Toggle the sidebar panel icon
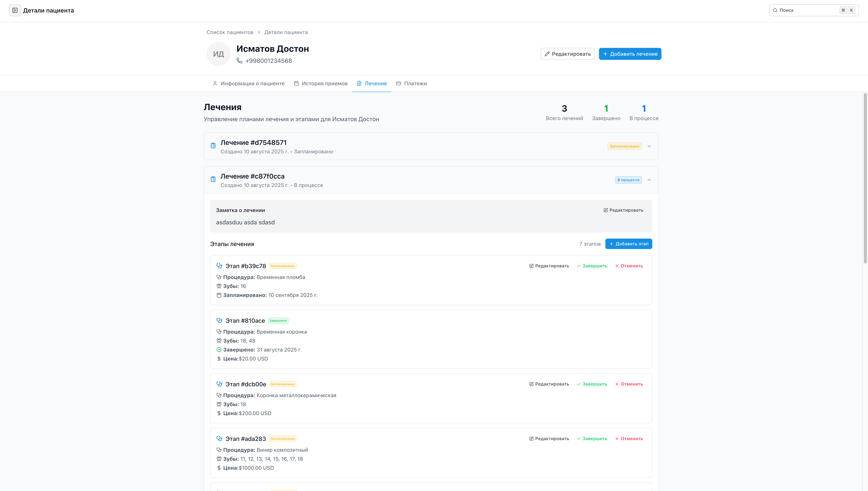The image size is (868, 491). click(15, 10)
